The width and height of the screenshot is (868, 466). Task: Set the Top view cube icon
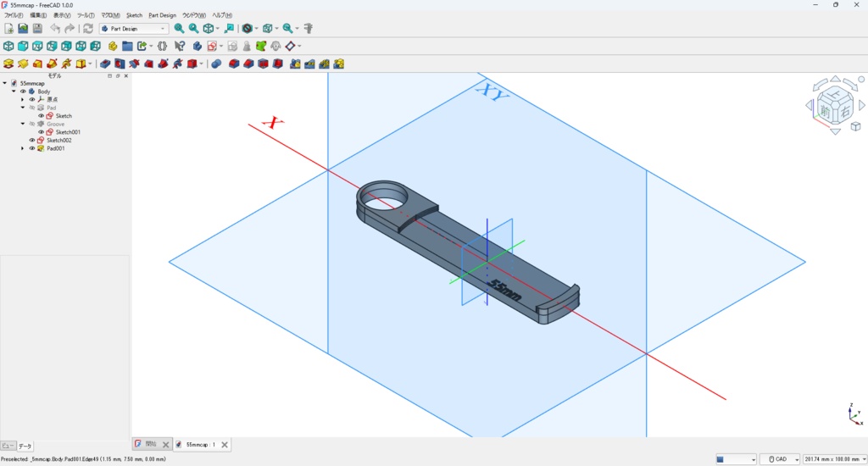click(x=37, y=46)
